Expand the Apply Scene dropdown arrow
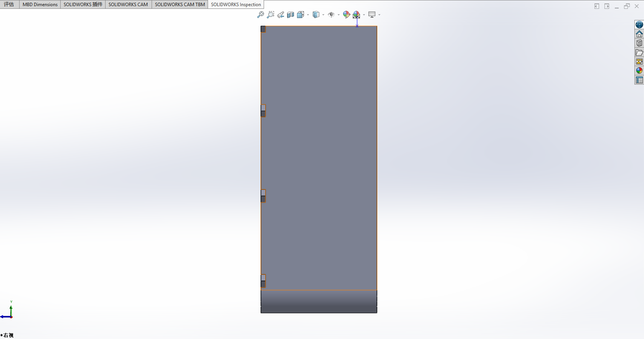 (x=364, y=15)
